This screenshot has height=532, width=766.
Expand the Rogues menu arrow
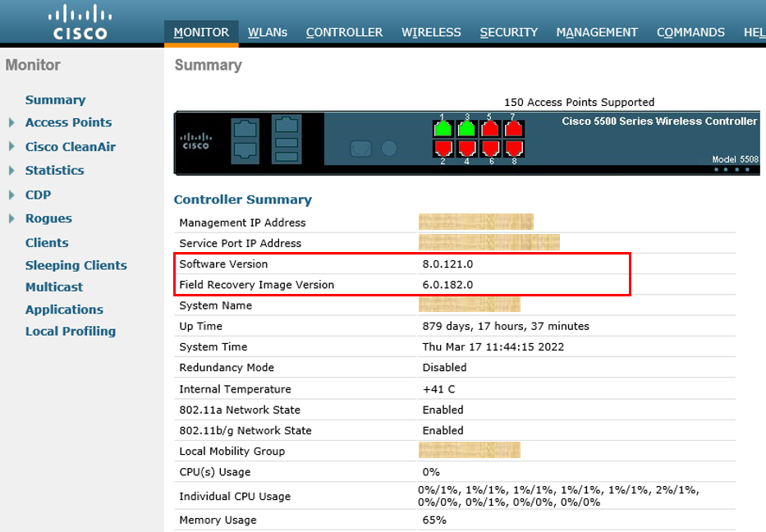[x=11, y=218]
